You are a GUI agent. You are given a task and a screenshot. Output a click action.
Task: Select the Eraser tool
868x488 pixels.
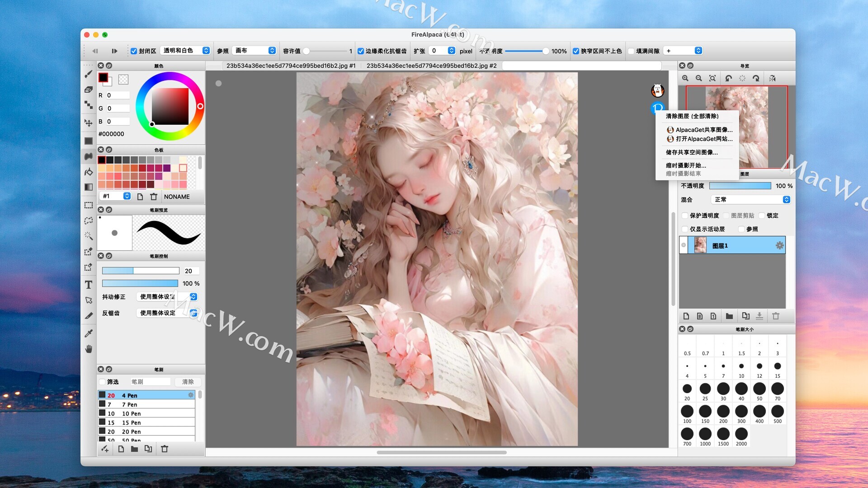pos(89,89)
